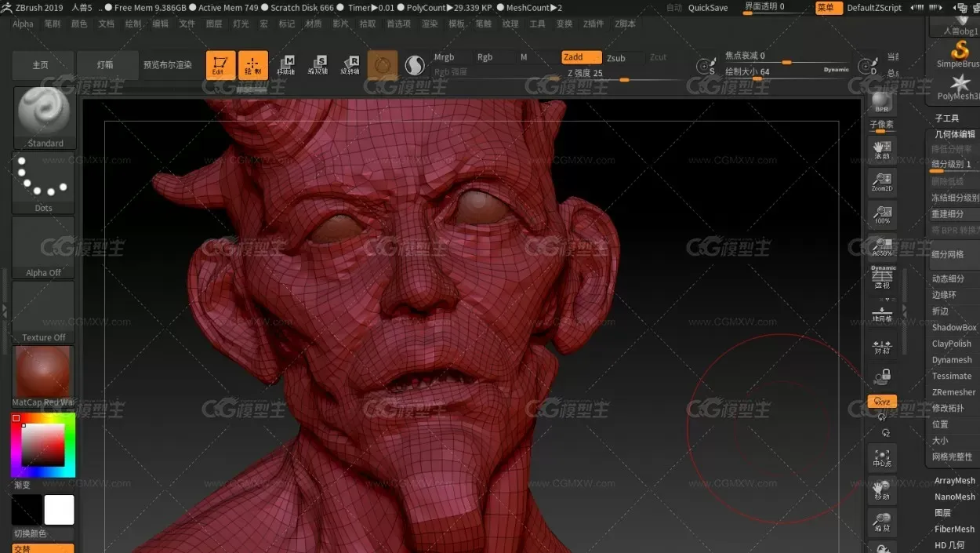Expand the Dynamesh section
The width and height of the screenshot is (980, 553).
tap(952, 360)
